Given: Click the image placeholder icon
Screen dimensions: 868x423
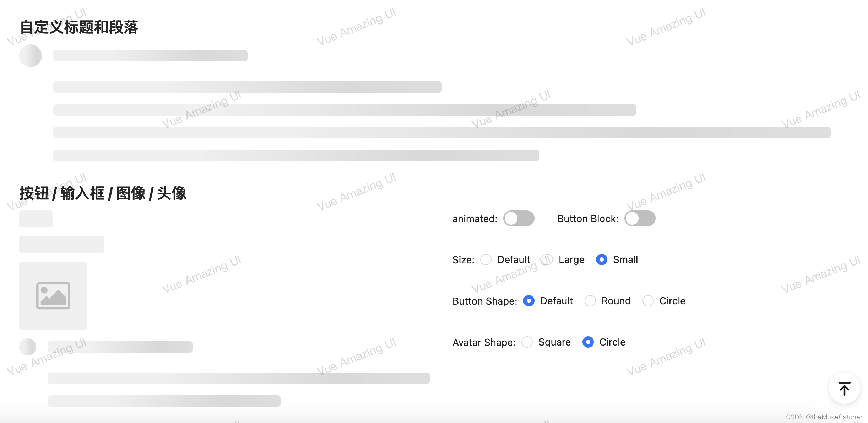Looking at the screenshot, I should point(54,295).
